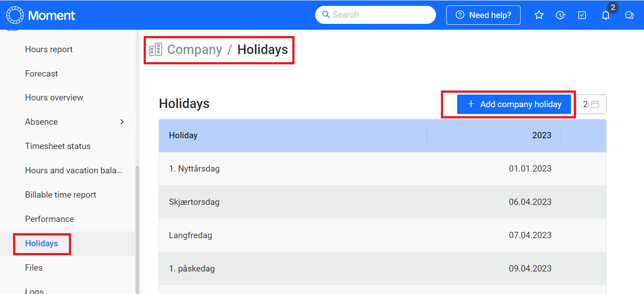Open the time clock icon in header
This screenshot has height=294, width=644.
[560, 15]
